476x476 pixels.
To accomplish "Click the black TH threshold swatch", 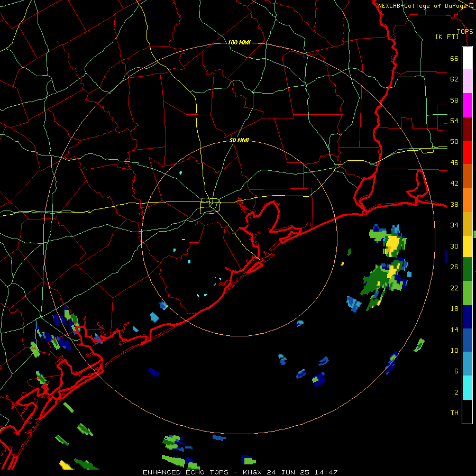I will (467, 411).
